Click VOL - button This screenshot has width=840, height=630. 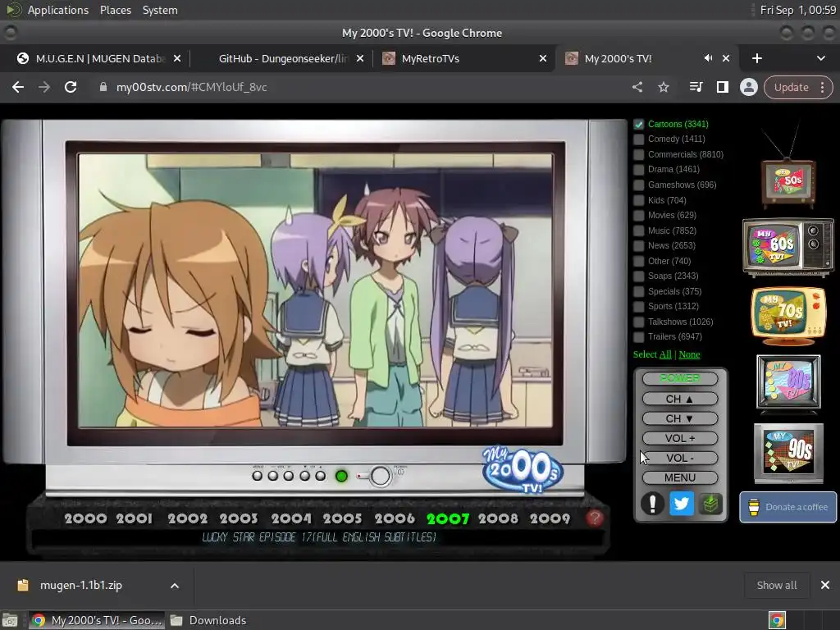click(680, 458)
